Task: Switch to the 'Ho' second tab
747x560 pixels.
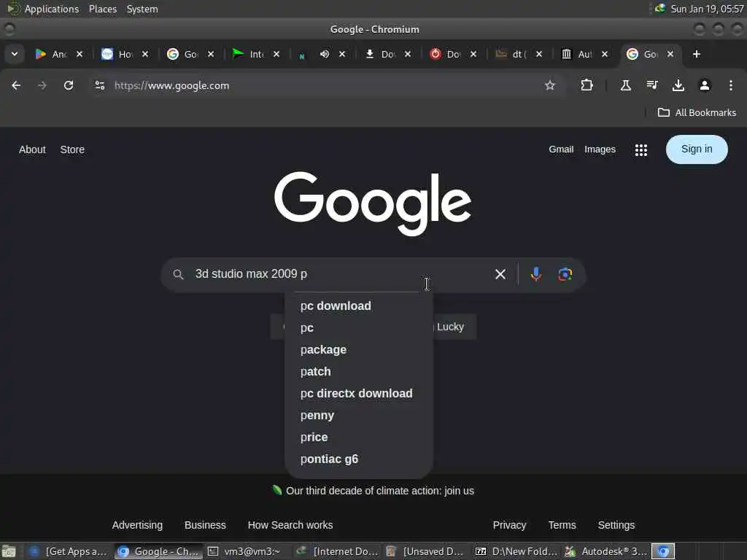Action: click(117, 54)
